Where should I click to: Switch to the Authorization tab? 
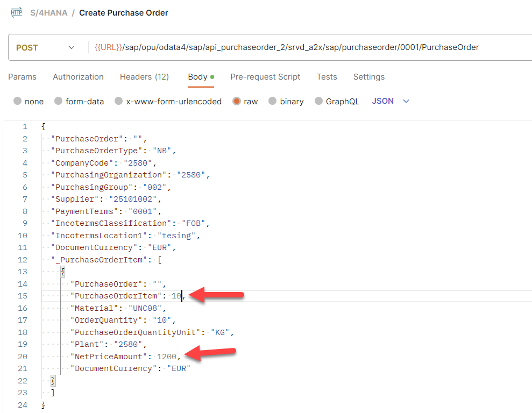pyautogui.click(x=78, y=77)
